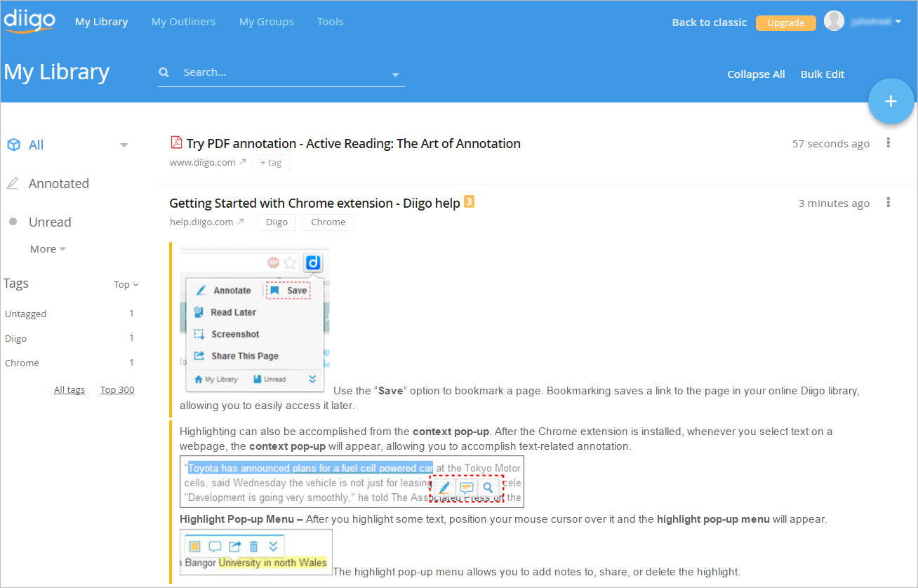Open three-dot menu for PDF annotation item
The image size is (918, 588).
[x=889, y=143]
